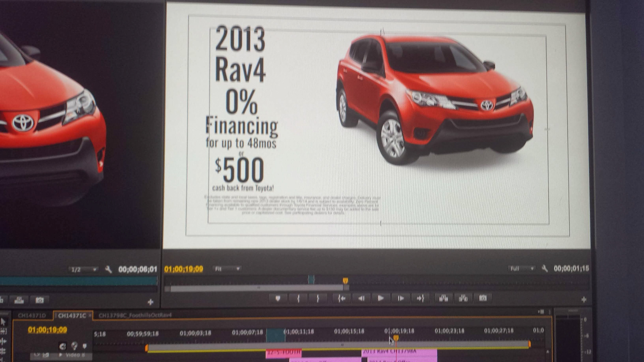This screenshot has width=644, height=362.
Task: Play the sequence in Program monitor
Action: coord(381,298)
